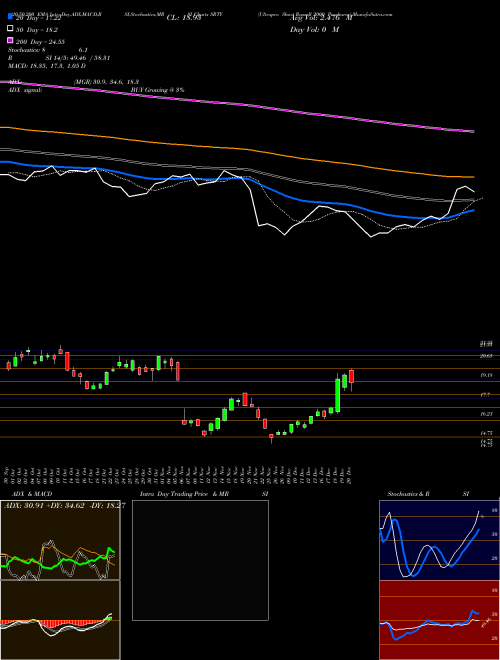Click 'ADX: 30.91 +DY: 34.62 -DY: 18.27' header

coord(64,506)
